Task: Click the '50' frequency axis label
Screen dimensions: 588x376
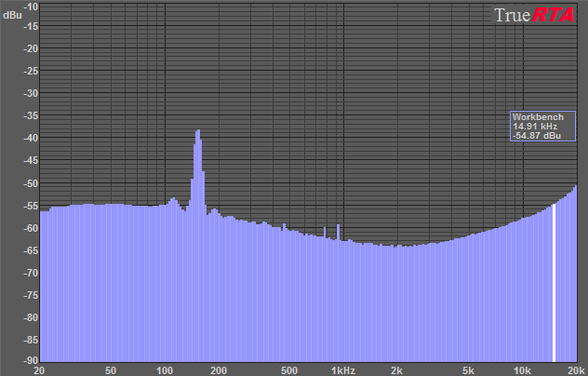Action: pos(111,370)
